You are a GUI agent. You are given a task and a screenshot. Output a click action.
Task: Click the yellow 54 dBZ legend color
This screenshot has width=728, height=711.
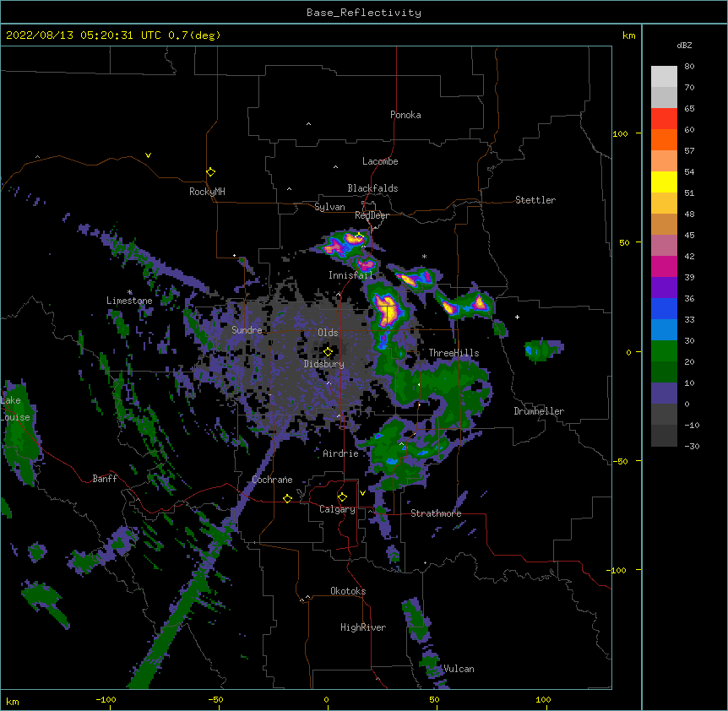tap(664, 182)
